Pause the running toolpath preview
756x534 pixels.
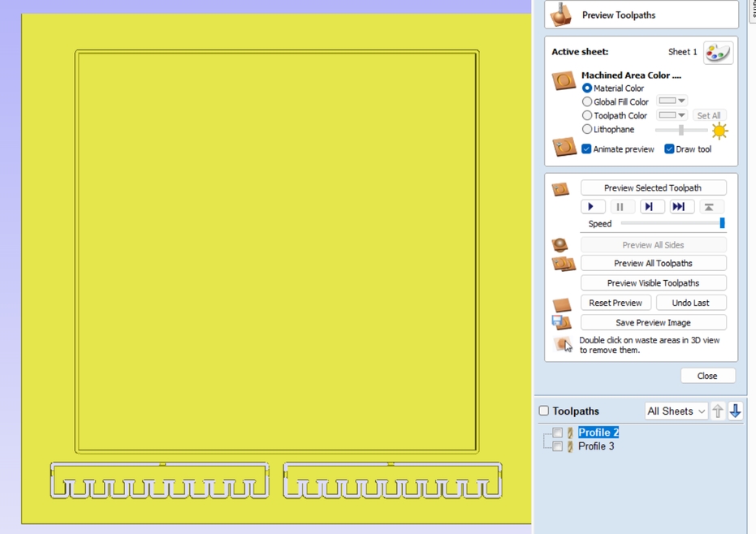(622, 206)
